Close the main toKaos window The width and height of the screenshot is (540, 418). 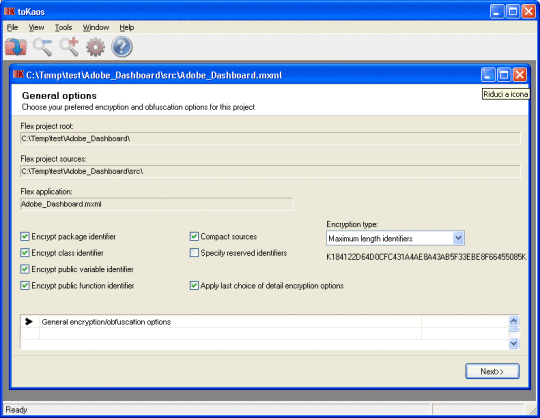point(529,12)
